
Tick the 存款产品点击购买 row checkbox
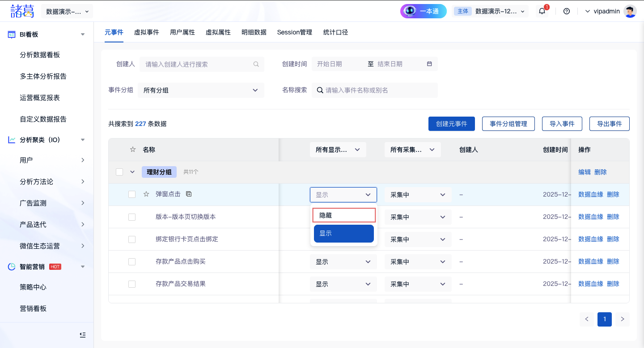[132, 261]
